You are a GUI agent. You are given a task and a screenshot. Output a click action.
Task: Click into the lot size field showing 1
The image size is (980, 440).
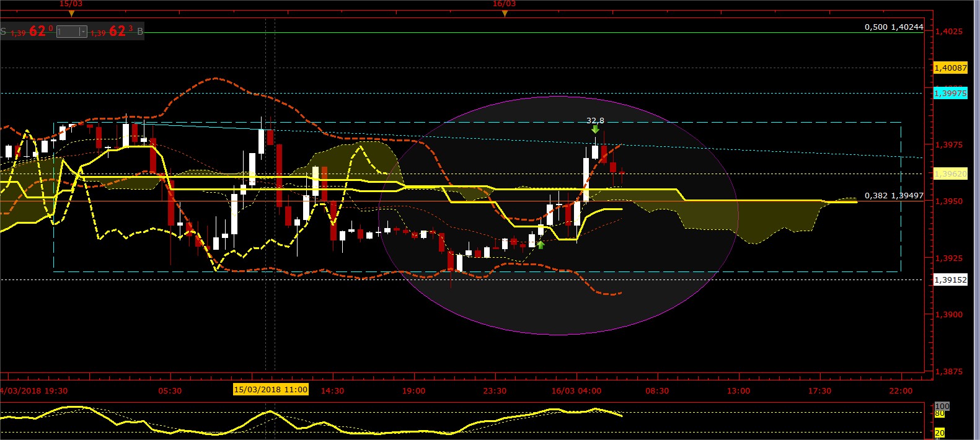click(x=68, y=32)
